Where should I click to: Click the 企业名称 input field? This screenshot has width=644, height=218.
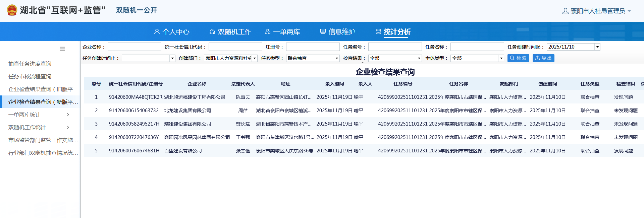[134, 47]
